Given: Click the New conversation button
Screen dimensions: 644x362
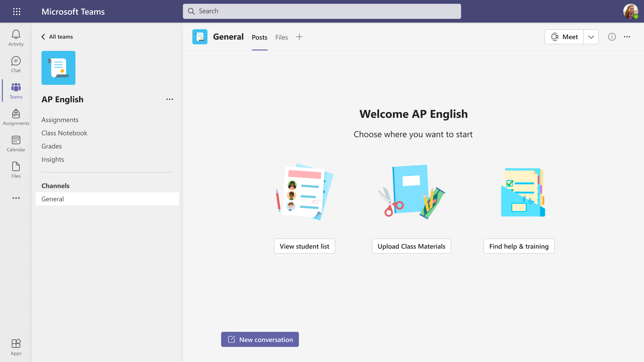Looking at the screenshot, I should point(260,339).
